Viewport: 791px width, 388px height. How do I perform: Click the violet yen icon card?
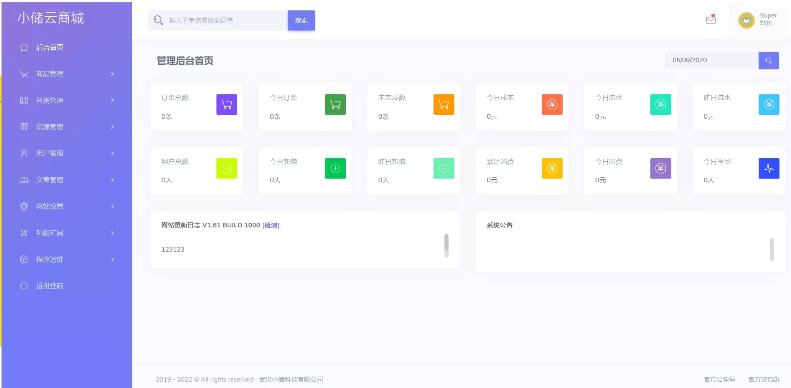pyautogui.click(x=660, y=169)
